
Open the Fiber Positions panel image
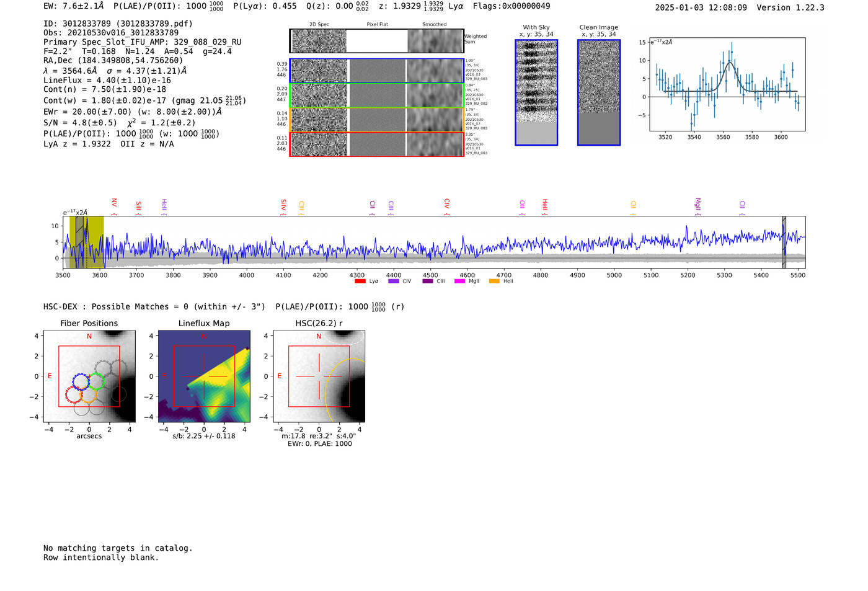tap(89, 376)
